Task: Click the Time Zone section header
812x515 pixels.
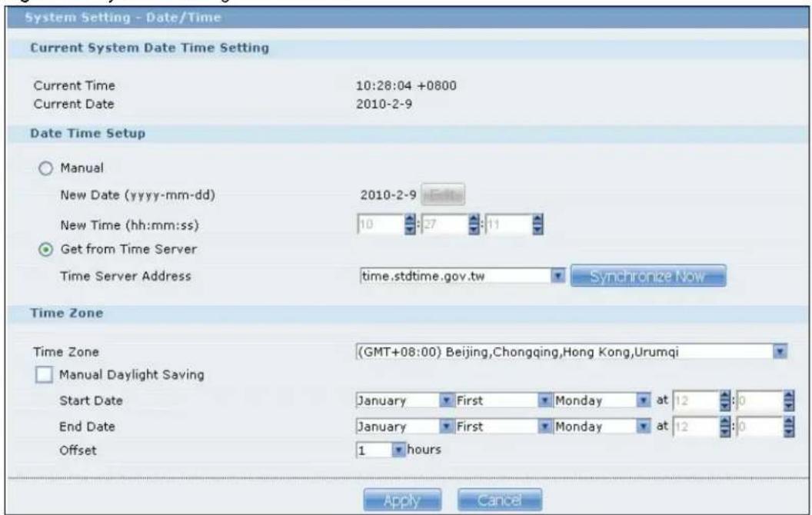Action: coord(66,313)
